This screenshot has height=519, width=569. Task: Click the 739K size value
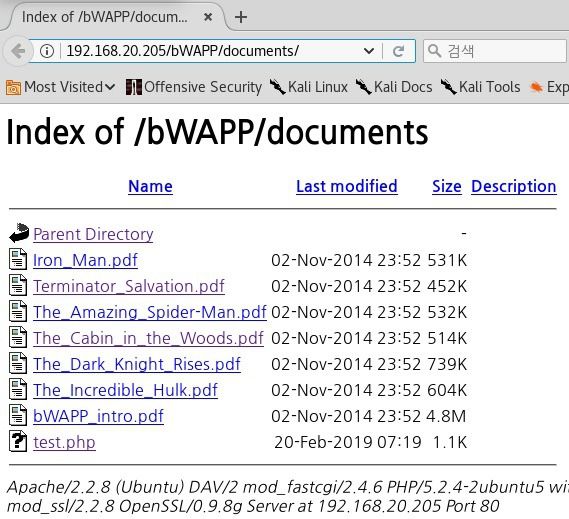(x=447, y=364)
